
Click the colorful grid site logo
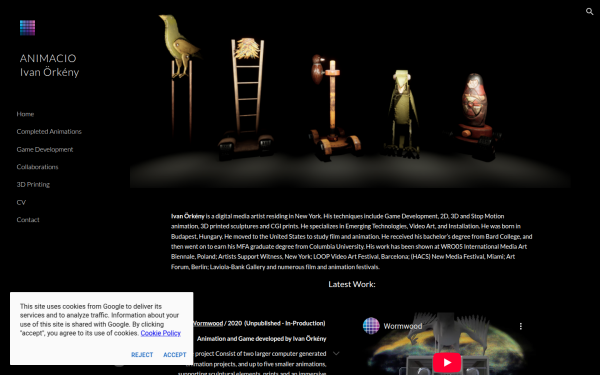click(x=28, y=28)
